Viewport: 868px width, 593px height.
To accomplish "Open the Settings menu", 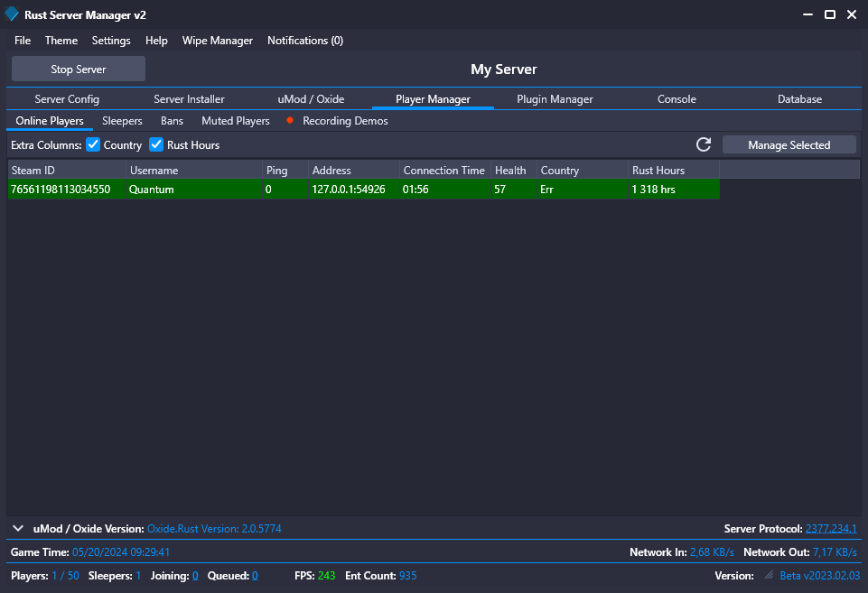I will click(x=111, y=41).
